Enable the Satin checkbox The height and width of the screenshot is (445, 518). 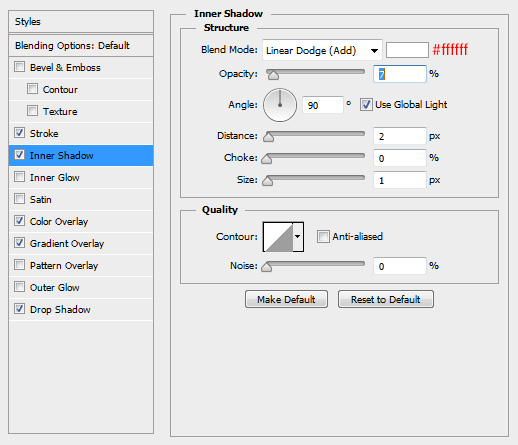pos(19,199)
